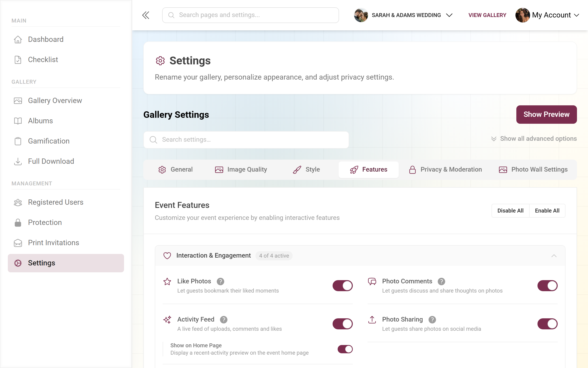Collapse the sidebar with double-chevron icon
This screenshot has width=588, height=368.
146,15
